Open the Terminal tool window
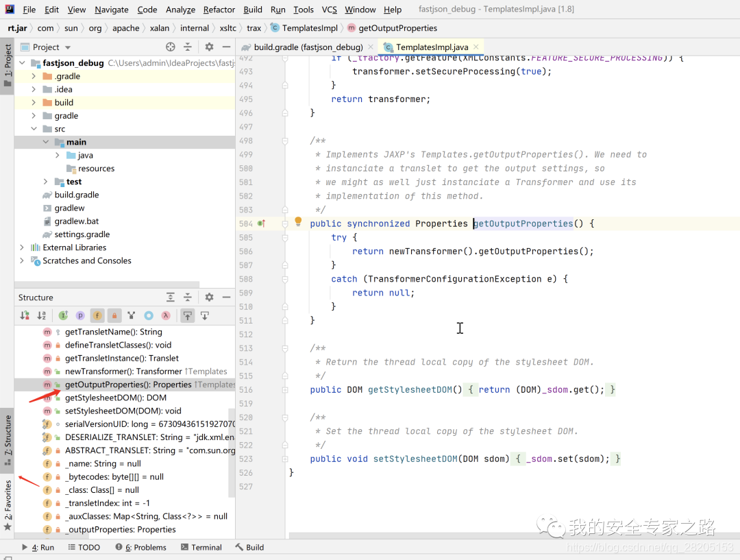Screen dimensions: 740x560 click(201, 547)
